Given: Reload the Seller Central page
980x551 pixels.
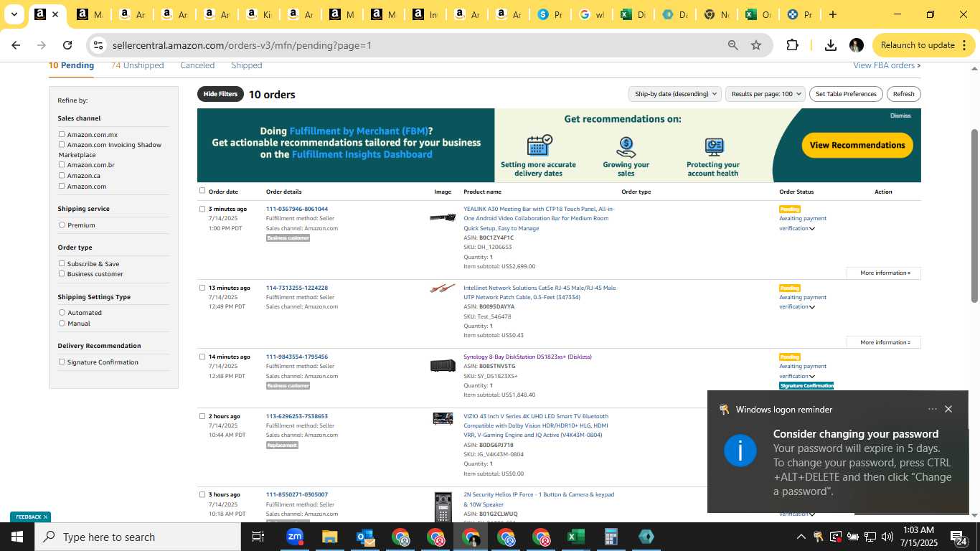Looking at the screenshot, I should click(x=67, y=45).
